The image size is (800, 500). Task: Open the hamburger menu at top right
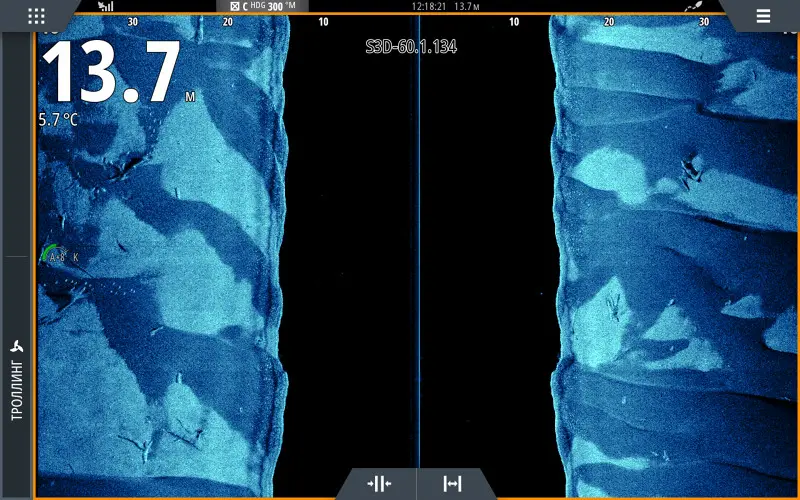pyautogui.click(x=763, y=16)
